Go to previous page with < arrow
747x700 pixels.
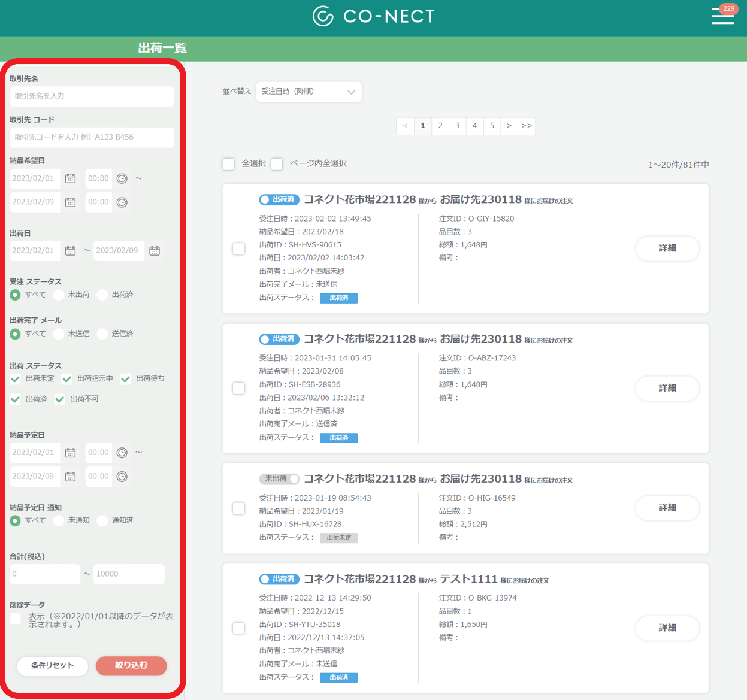(406, 126)
